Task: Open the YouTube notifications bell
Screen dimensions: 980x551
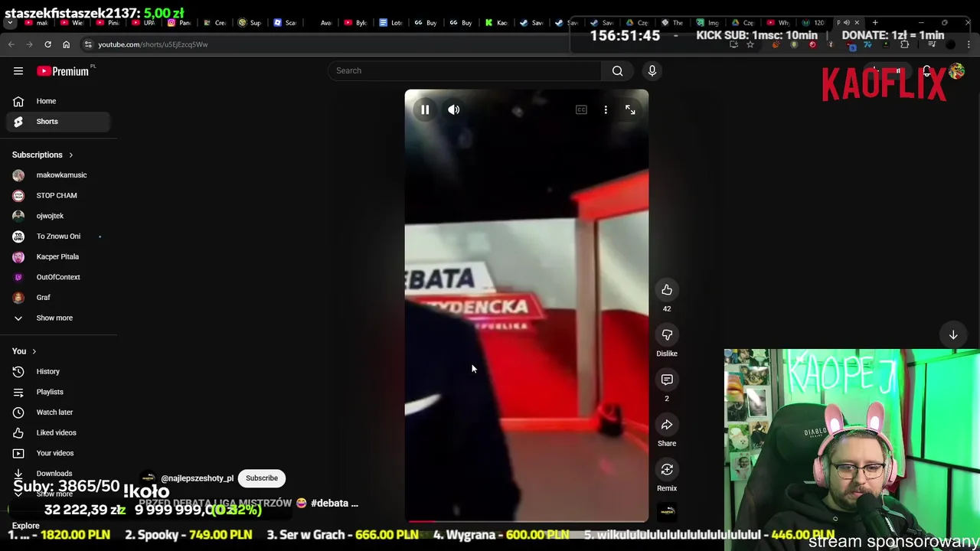Action: coord(926,71)
